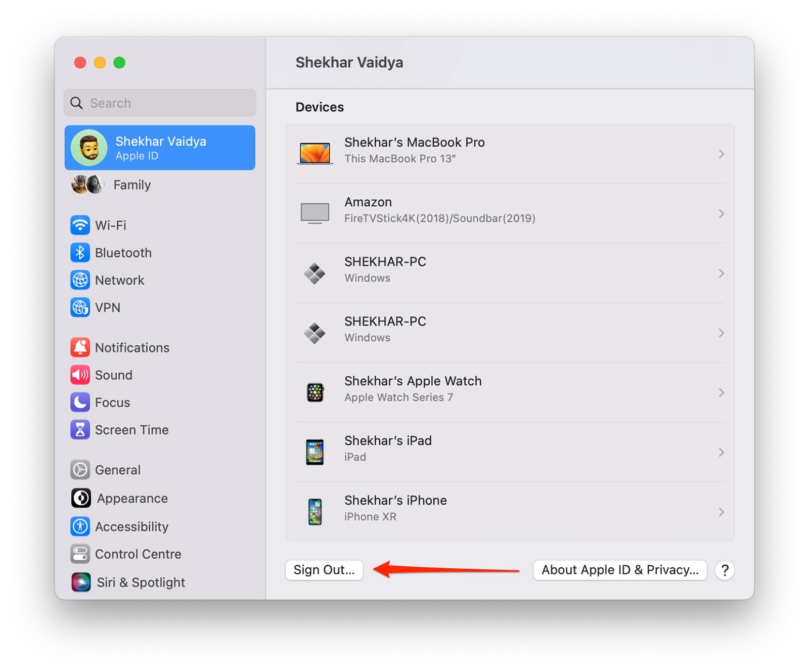
Task: Click Shekhar Vaidya's profile avatar
Action: tap(89, 148)
